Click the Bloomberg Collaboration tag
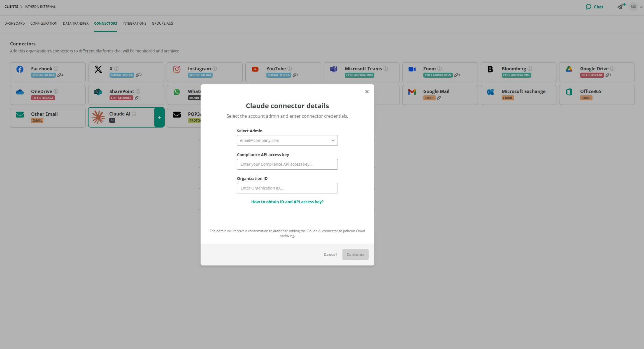Viewport: 644px width, 349px height. coord(516,75)
